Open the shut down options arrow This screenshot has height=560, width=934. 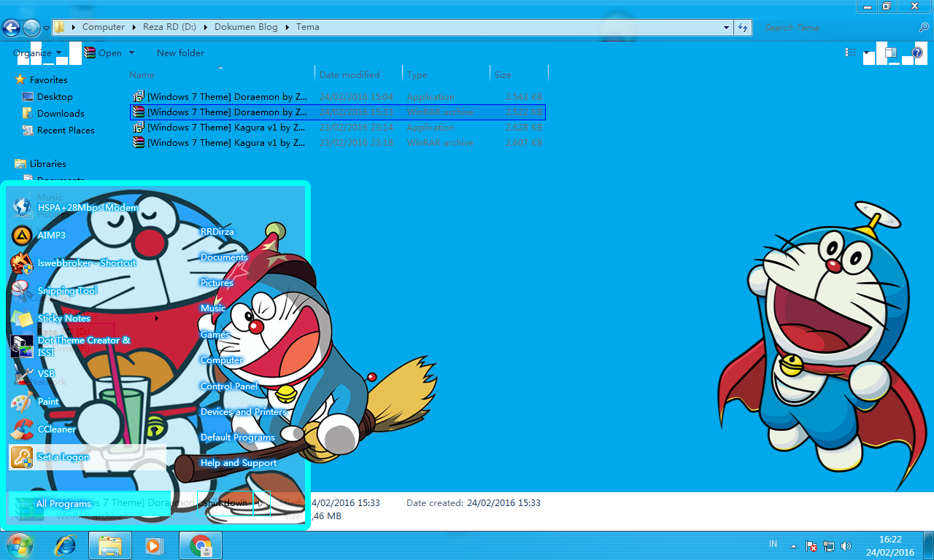pos(262,503)
